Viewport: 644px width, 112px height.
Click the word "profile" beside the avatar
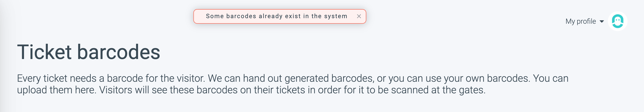(586, 21)
